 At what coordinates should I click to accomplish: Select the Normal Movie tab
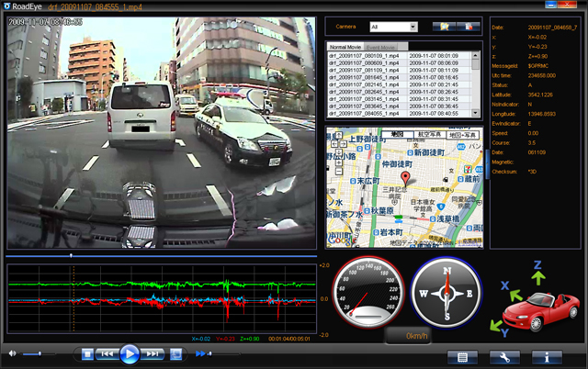[345, 47]
